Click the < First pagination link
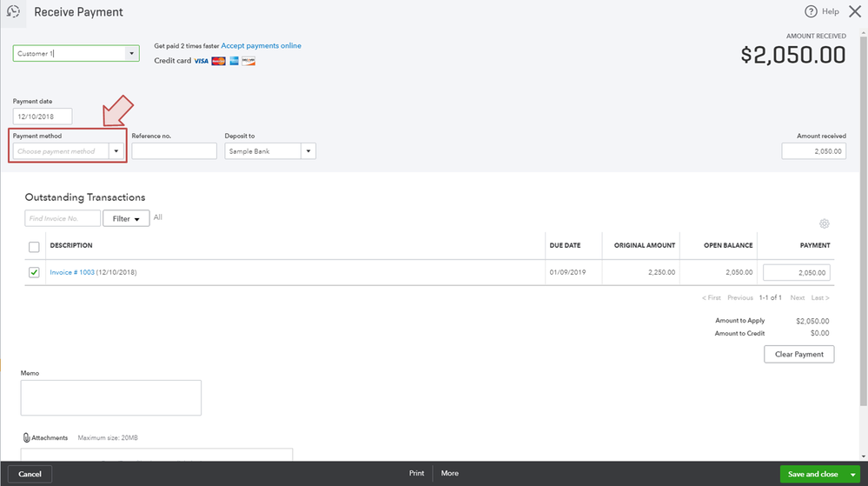The height and width of the screenshot is (486, 868). pyautogui.click(x=712, y=297)
